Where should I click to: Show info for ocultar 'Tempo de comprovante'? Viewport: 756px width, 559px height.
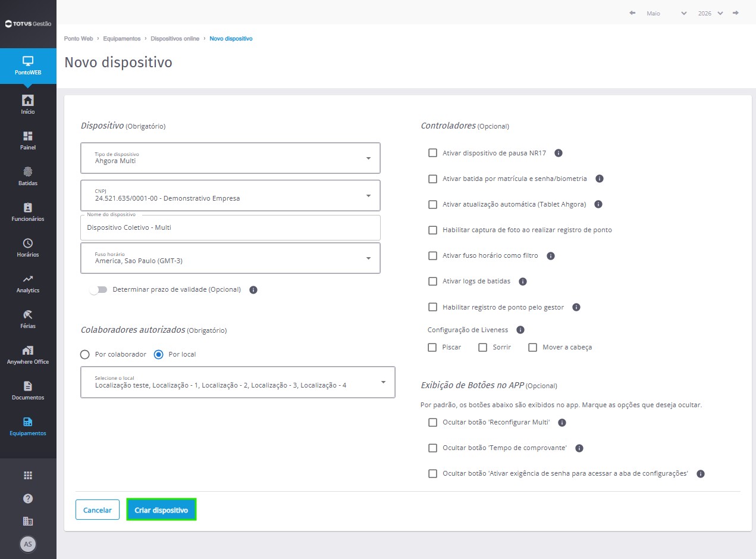pos(579,448)
